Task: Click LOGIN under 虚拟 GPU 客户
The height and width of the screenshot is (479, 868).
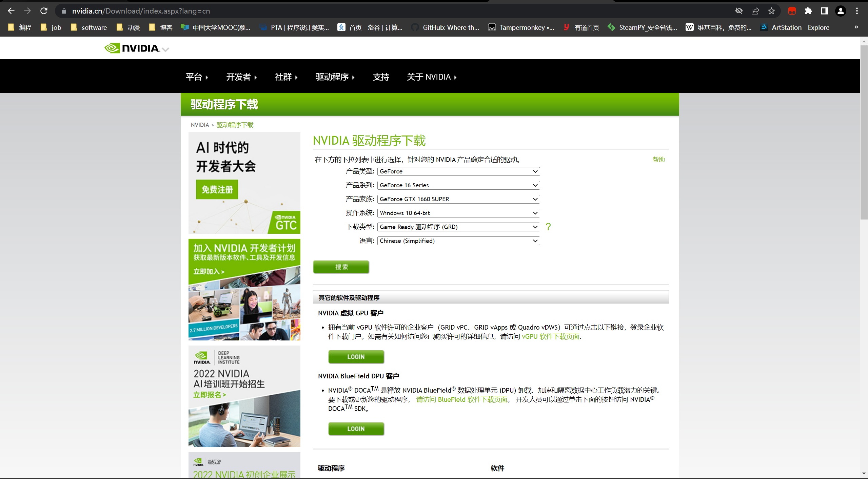Action: click(356, 357)
